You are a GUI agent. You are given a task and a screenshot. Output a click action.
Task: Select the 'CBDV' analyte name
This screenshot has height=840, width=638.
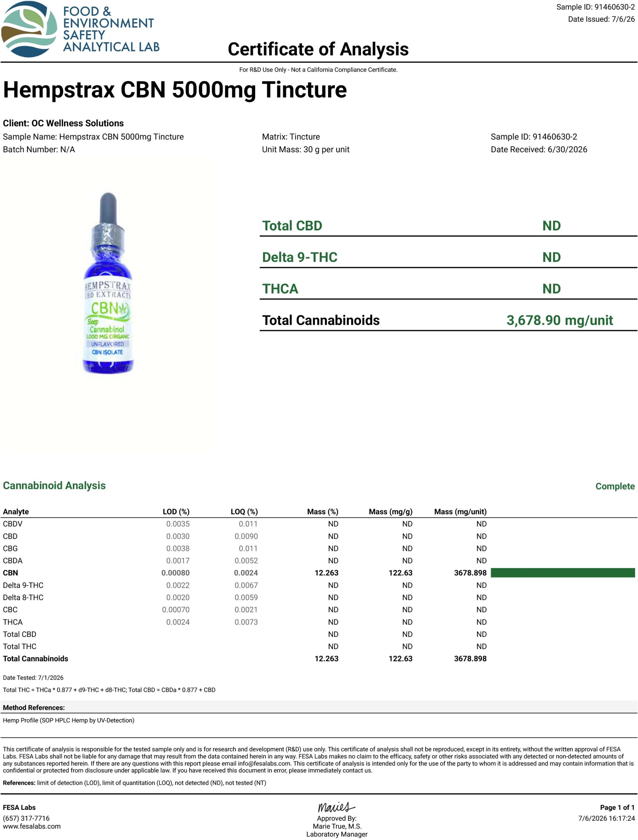tap(12, 524)
